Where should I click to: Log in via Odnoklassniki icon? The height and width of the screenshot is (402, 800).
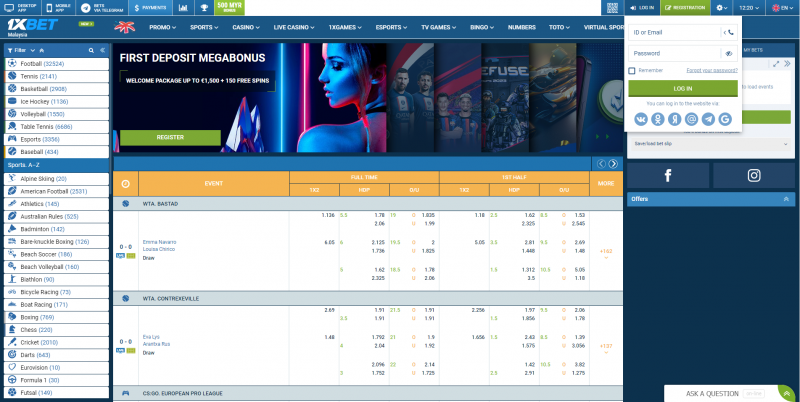(658, 119)
